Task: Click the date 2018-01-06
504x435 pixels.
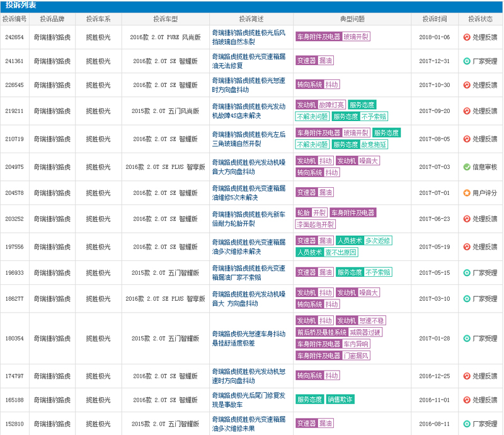Action: coord(435,37)
